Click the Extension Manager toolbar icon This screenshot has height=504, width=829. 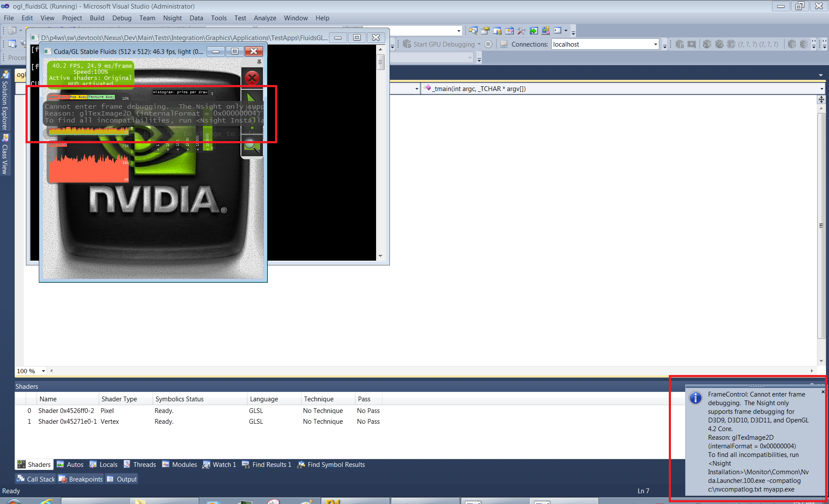click(546, 31)
